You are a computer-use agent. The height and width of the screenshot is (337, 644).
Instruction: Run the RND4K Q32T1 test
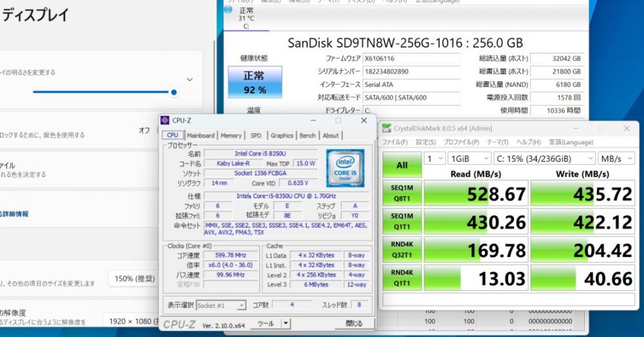click(402, 249)
